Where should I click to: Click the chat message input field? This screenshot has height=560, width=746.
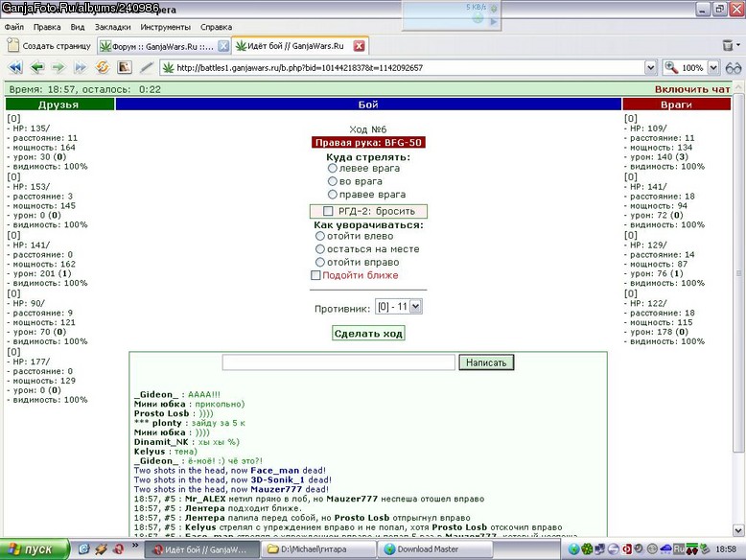tap(338, 362)
